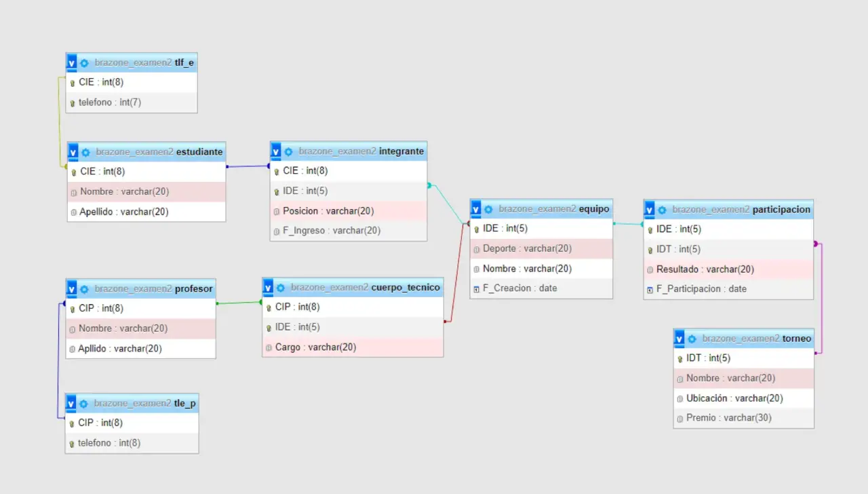Select the equipo table title
This screenshot has width=868, height=494.
[594, 208]
